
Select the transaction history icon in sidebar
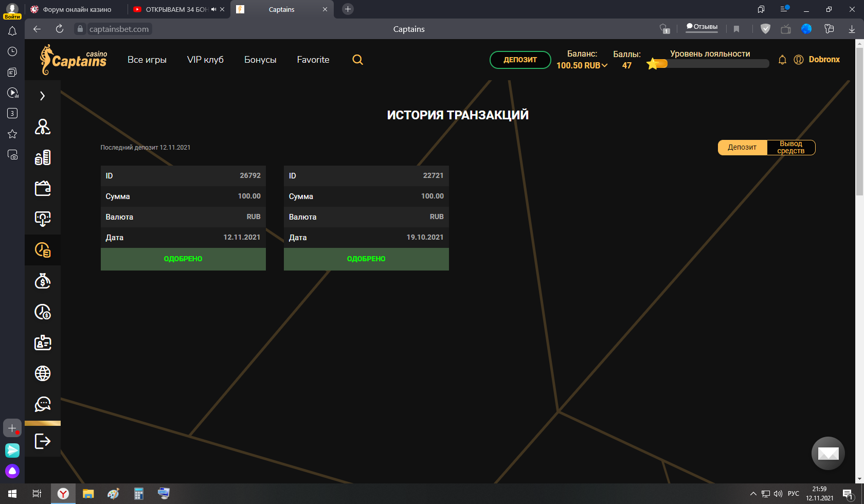[43, 250]
